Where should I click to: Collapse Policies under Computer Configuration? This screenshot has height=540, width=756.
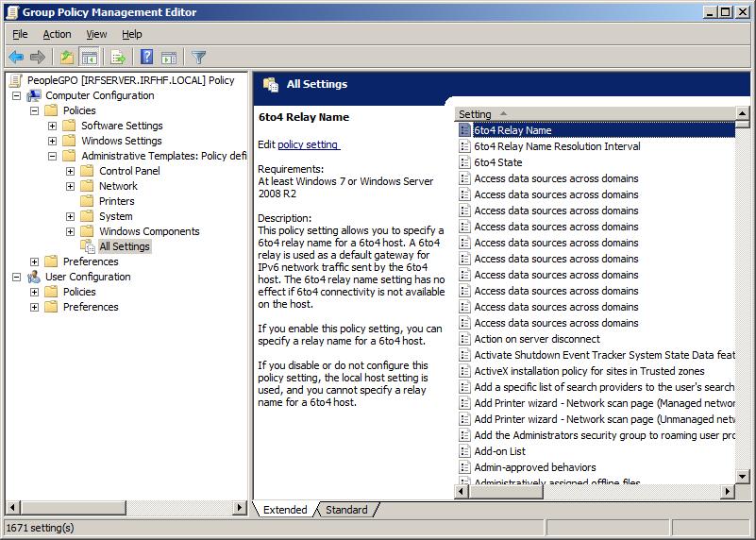(x=34, y=110)
